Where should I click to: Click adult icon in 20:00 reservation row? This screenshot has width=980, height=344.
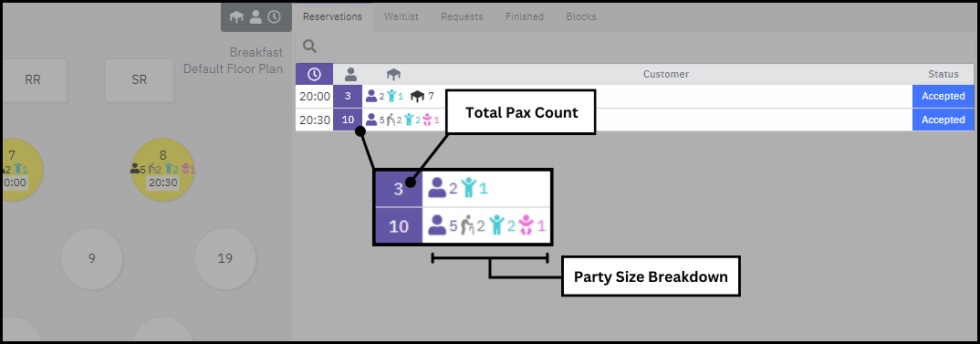pyautogui.click(x=371, y=97)
